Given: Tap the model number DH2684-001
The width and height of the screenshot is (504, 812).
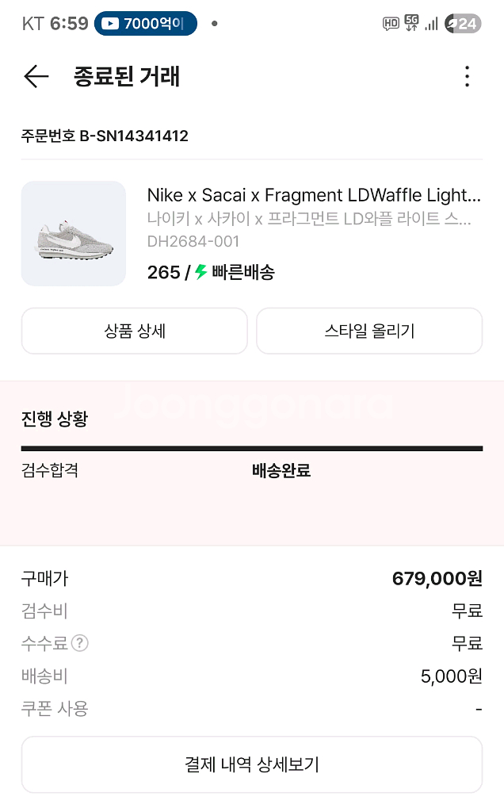Looking at the screenshot, I should click(193, 241).
